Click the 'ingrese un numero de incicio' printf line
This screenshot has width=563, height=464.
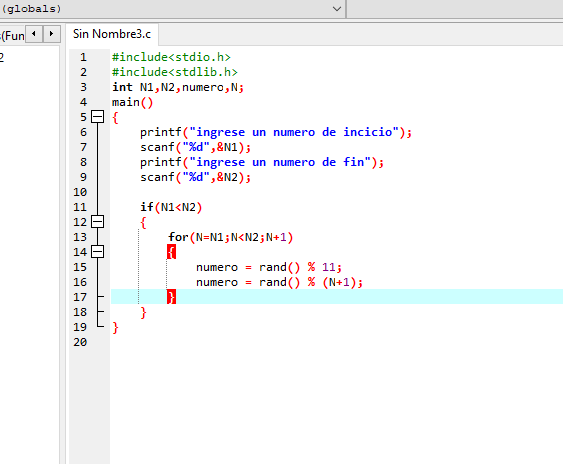[276, 133]
